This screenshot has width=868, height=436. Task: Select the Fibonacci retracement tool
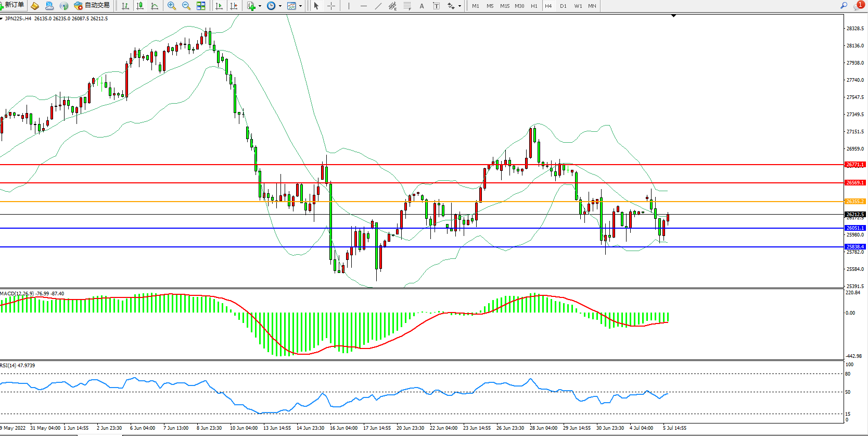pyautogui.click(x=407, y=6)
